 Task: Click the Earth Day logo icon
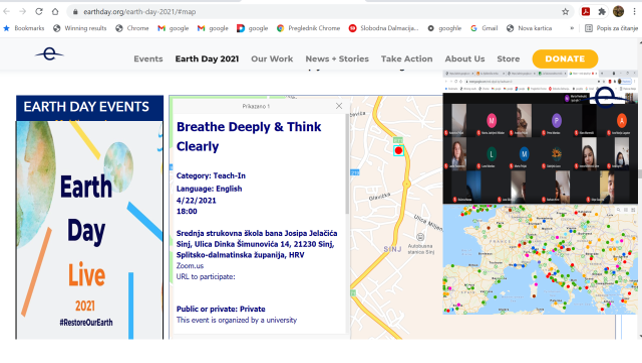tap(49, 54)
